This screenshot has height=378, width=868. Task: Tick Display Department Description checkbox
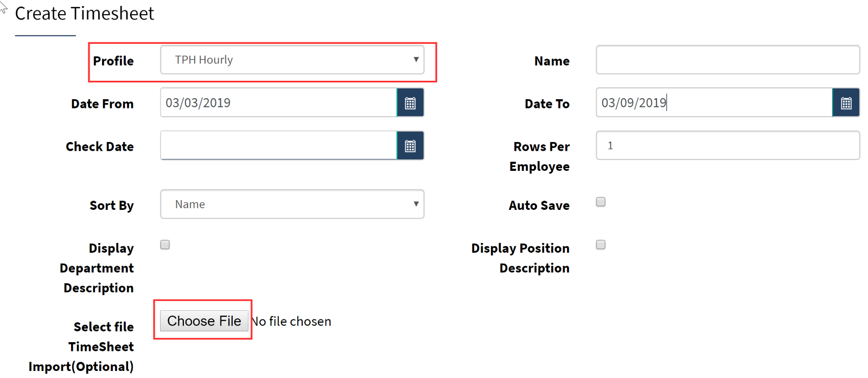(165, 245)
